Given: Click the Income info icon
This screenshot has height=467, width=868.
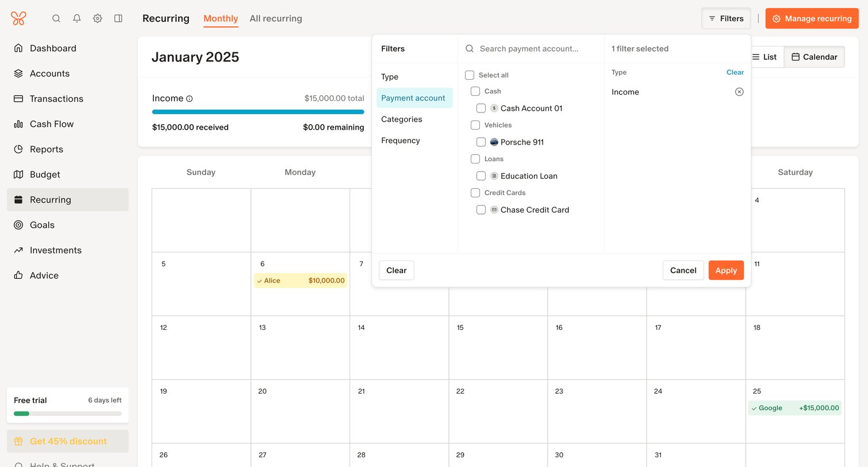Looking at the screenshot, I should pos(189,99).
